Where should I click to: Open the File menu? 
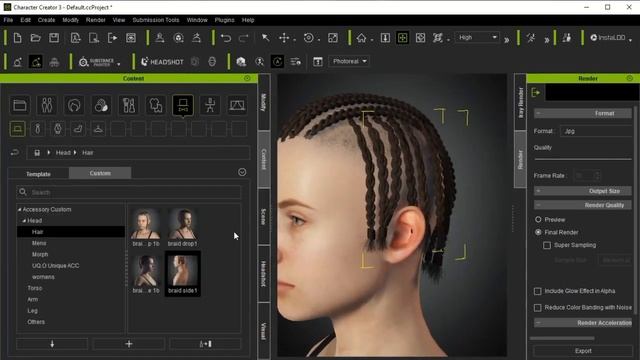8,20
